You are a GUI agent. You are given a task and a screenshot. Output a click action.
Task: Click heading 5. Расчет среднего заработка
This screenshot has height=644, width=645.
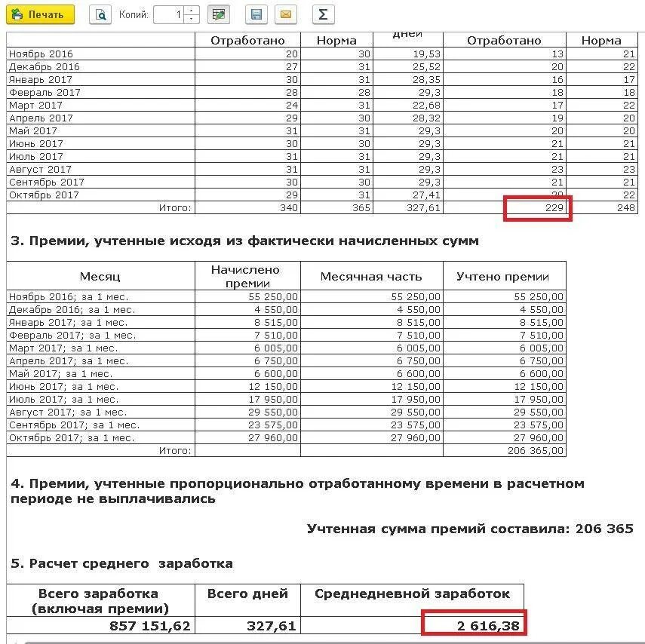coord(121,563)
